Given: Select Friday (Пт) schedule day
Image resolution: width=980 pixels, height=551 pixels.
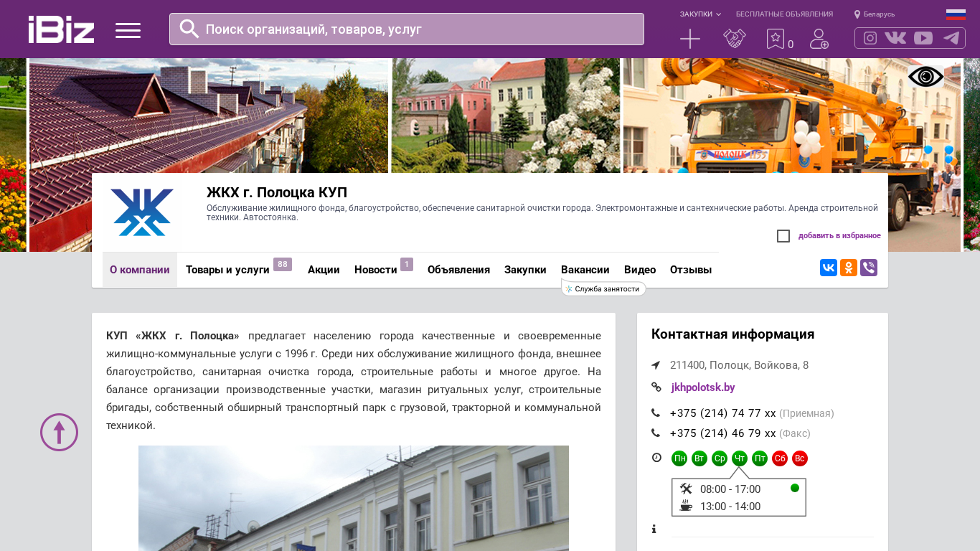Looking at the screenshot, I should click(x=760, y=458).
